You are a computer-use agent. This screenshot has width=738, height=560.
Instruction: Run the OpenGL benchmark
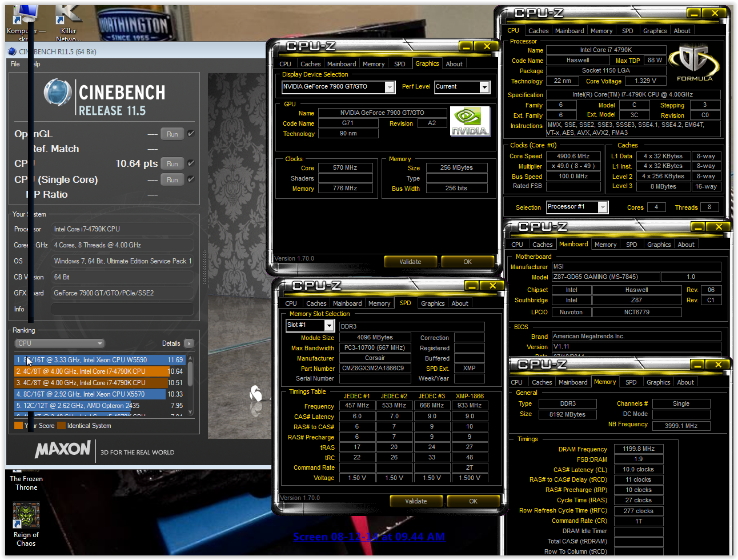(173, 134)
